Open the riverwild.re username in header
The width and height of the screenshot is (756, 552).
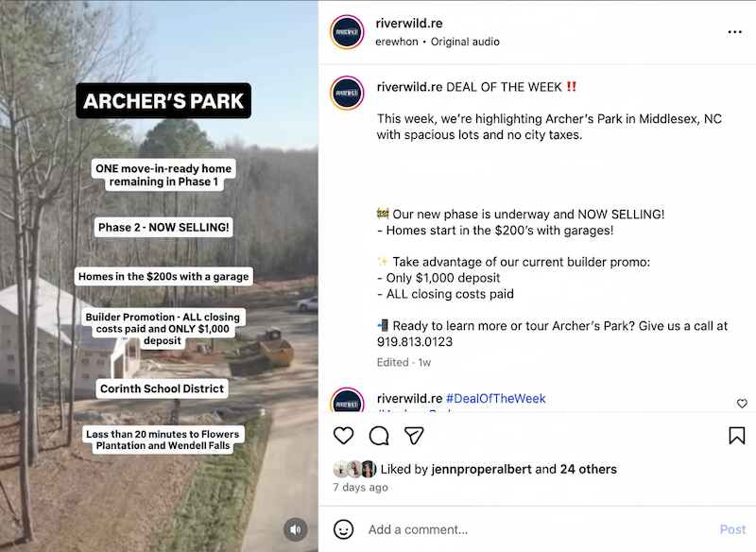click(x=409, y=23)
